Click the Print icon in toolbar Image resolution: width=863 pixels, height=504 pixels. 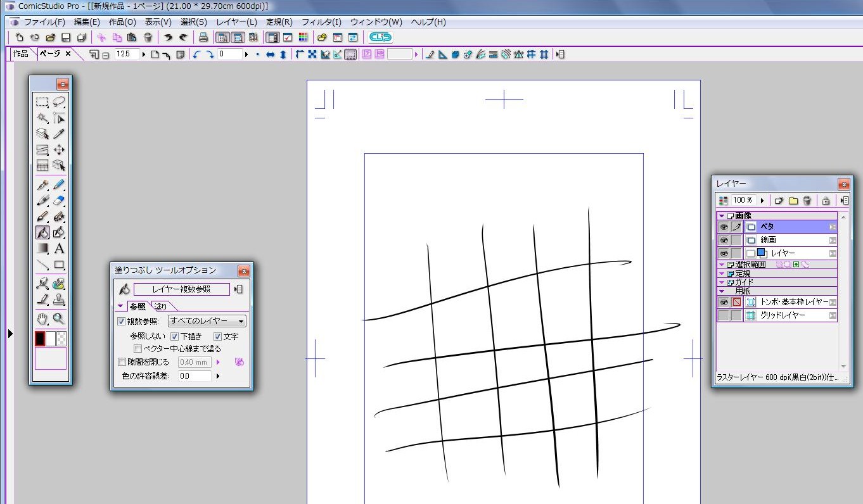point(203,37)
